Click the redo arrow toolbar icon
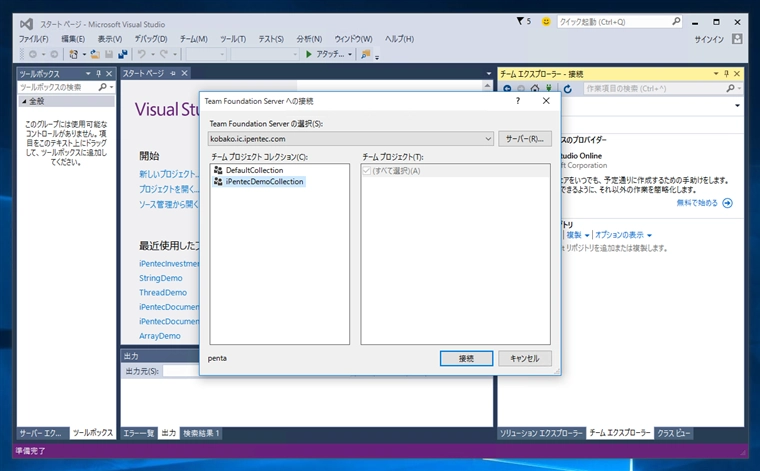 click(x=164, y=54)
